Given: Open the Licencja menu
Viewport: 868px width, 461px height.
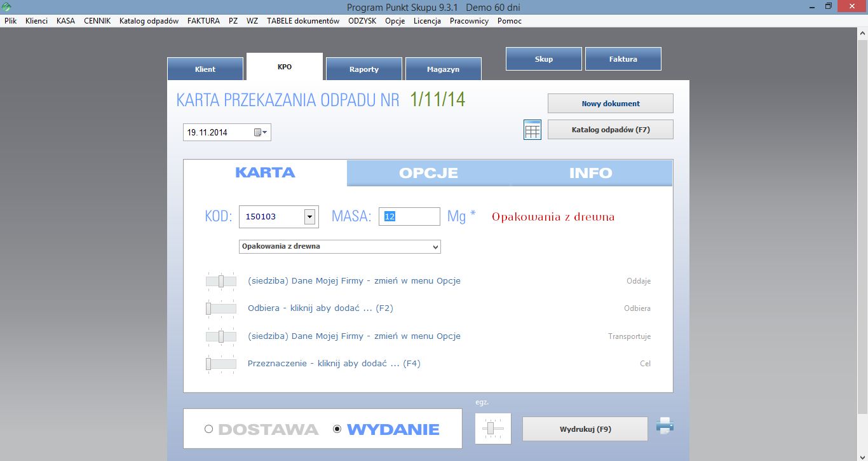Looking at the screenshot, I should (x=427, y=21).
